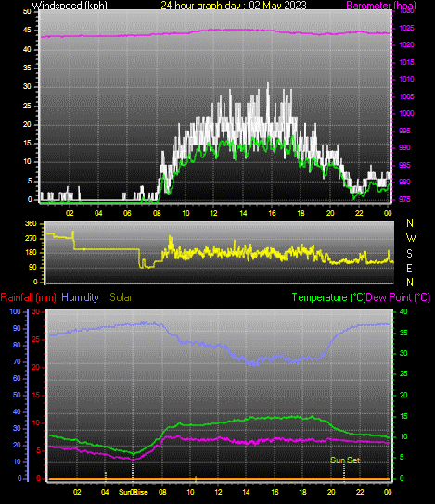Image resolution: width=435 pixels, height=504 pixels.
Task: Click the '90' wind direction scale value
Action: pyautogui.click(x=32, y=268)
